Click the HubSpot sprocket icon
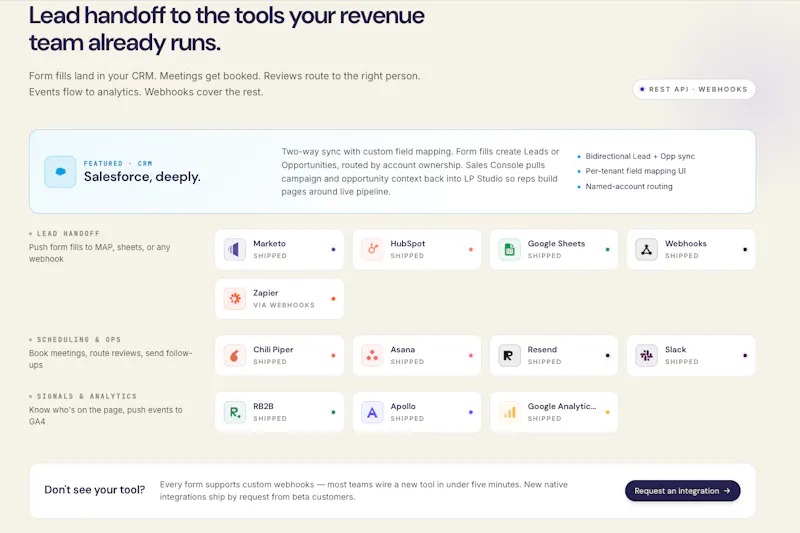The image size is (800, 533). (372, 249)
